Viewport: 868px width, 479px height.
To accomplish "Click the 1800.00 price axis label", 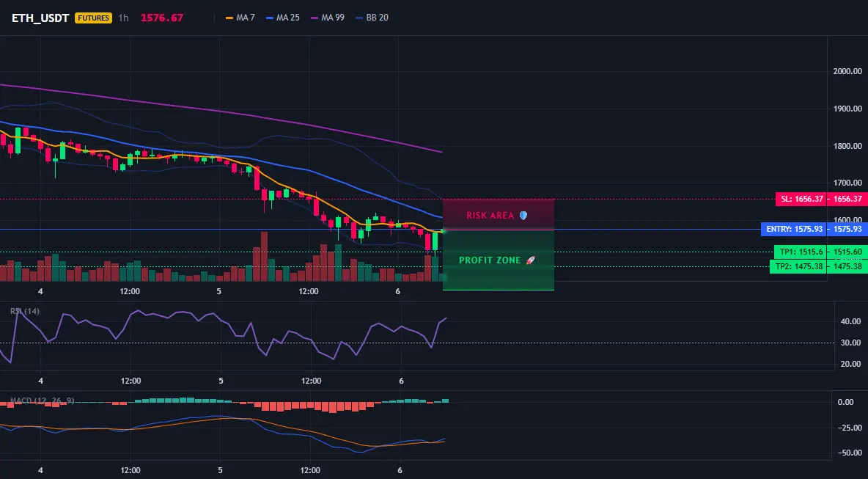I will point(847,146).
